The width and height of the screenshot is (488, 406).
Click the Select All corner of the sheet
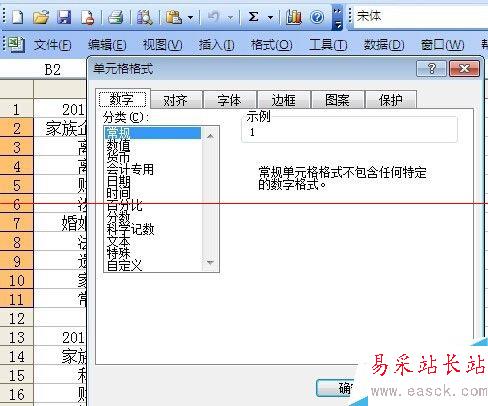click(x=16, y=89)
